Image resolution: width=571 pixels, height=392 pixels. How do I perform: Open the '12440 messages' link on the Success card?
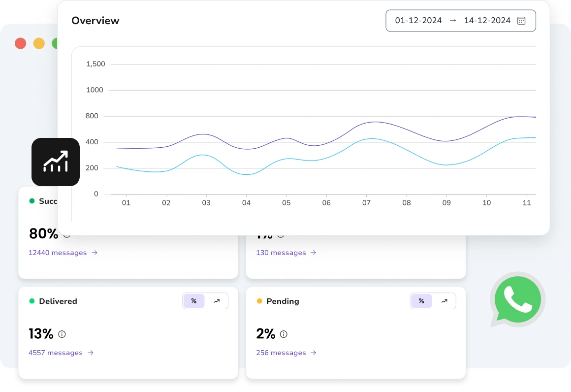point(58,253)
